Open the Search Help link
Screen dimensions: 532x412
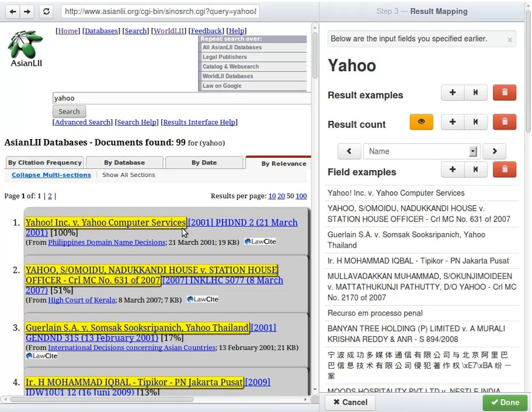137,122
